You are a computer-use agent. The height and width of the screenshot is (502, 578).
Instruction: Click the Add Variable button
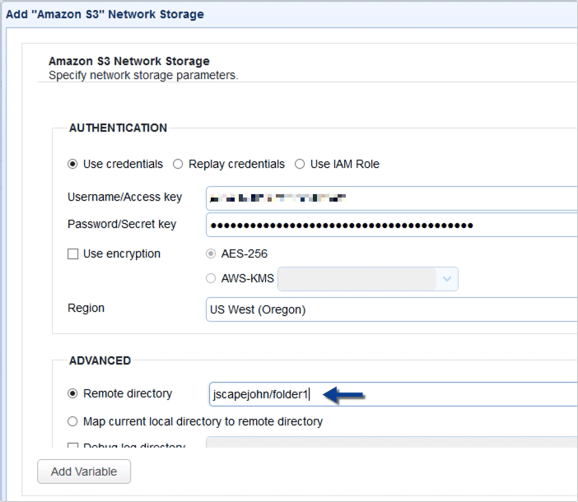[x=84, y=471]
